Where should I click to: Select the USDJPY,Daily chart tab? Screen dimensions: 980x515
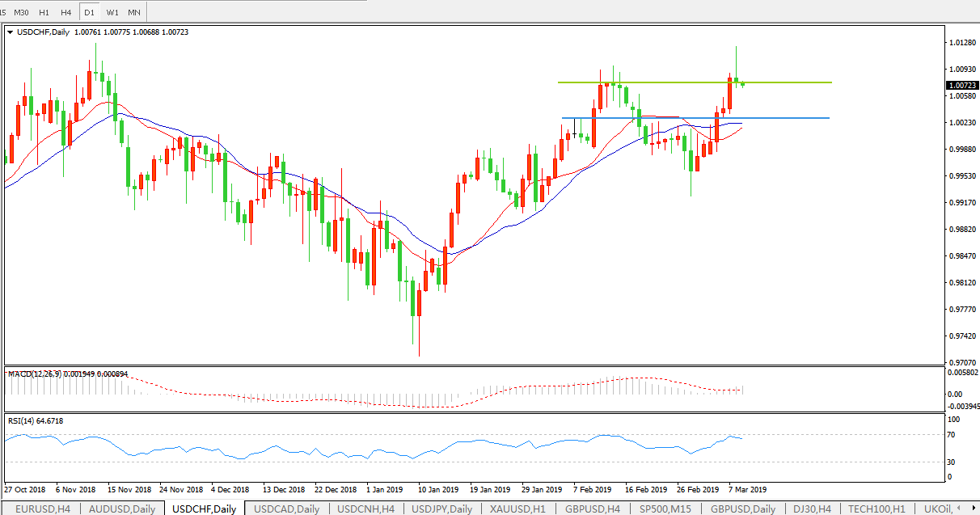[x=441, y=509]
